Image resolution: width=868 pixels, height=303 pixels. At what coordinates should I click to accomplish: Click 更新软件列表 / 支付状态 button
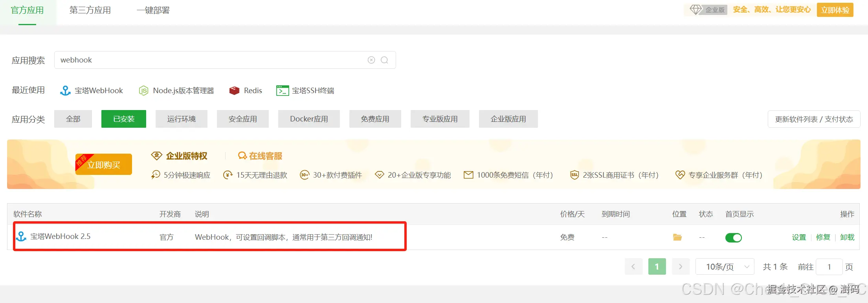point(814,119)
